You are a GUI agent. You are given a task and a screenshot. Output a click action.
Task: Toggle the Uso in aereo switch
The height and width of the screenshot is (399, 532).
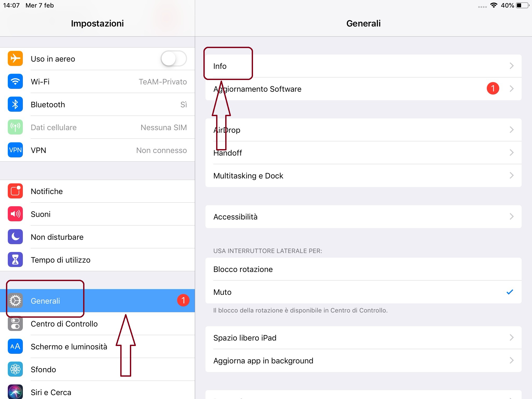pyautogui.click(x=174, y=59)
